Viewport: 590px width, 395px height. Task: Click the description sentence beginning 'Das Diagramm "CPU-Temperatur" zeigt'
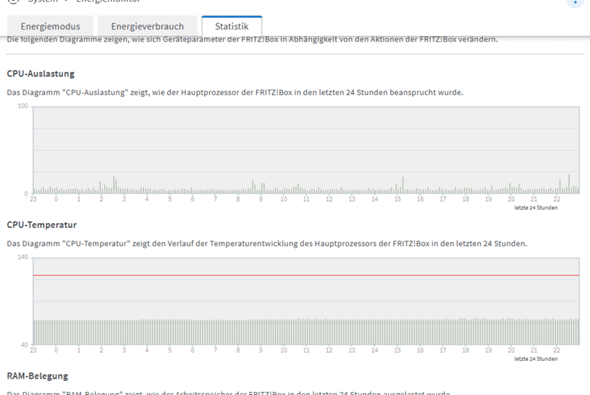pyautogui.click(x=267, y=244)
